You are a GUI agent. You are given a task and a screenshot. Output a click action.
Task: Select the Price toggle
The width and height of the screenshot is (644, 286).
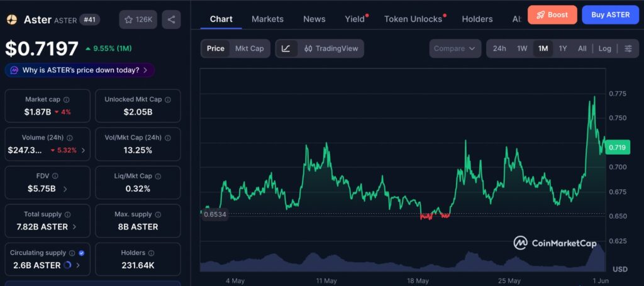[x=216, y=48]
